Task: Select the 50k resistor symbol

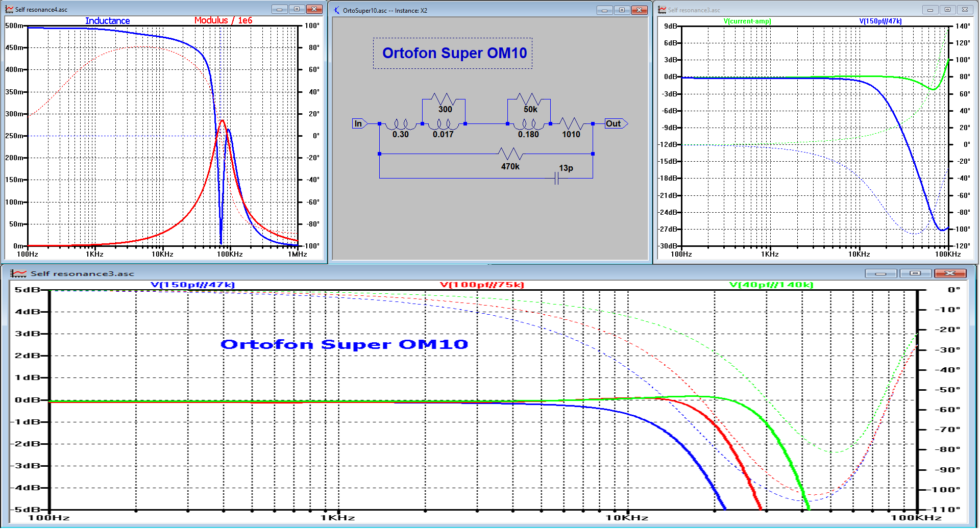Action: click(528, 98)
